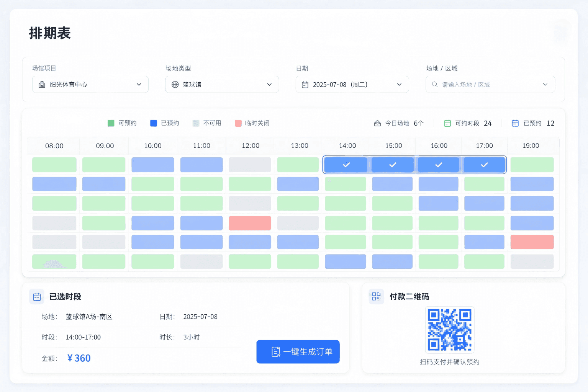This screenshot has width=588, height=392.
Task: Deselect the checked 16:00 slot in first row
Action: point(439,165)
